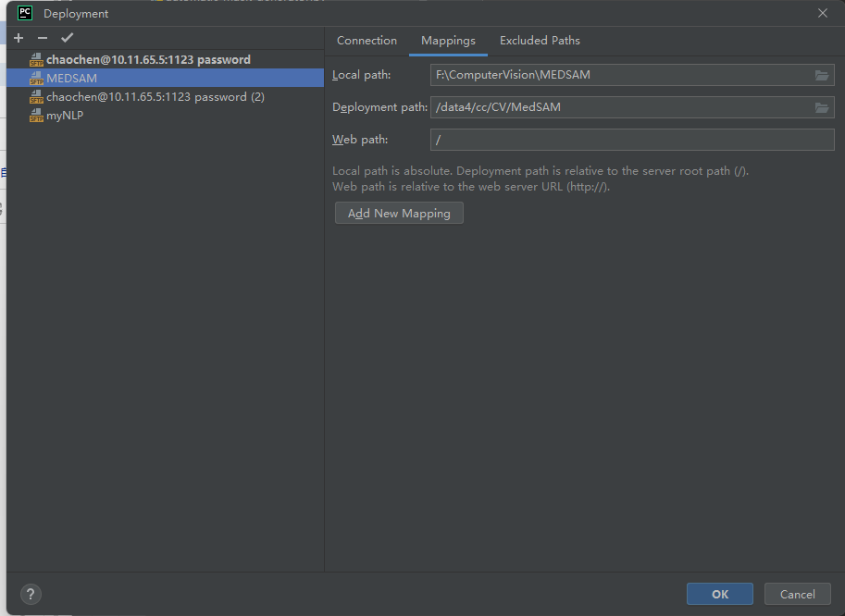Switch to the Connection tab
This screenshot has width=845, height=616.
pyautogui.click(x=367, y=41)
